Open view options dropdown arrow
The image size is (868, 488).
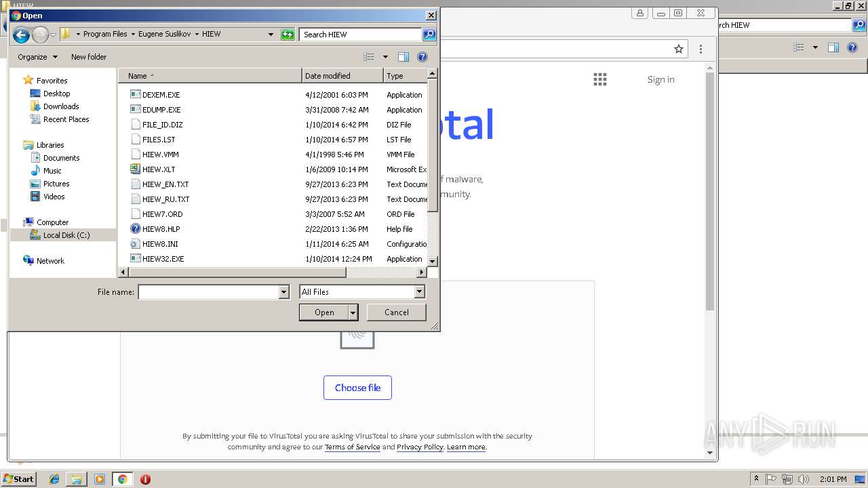[x=385, y=57]
